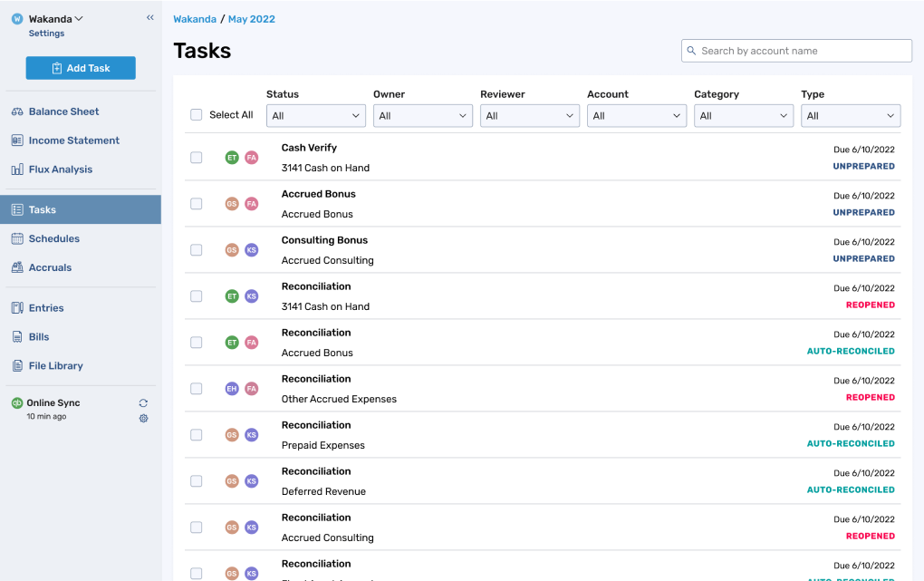Open the Wakanda breadcrumb link
The height and width of the screenshot is (581, 924).
pos(194,18)
